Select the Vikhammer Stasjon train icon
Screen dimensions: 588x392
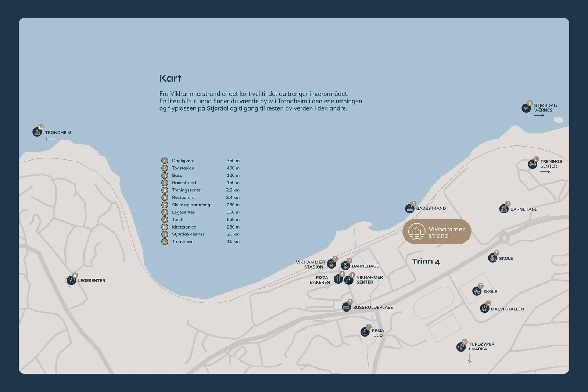pos(331,264)
